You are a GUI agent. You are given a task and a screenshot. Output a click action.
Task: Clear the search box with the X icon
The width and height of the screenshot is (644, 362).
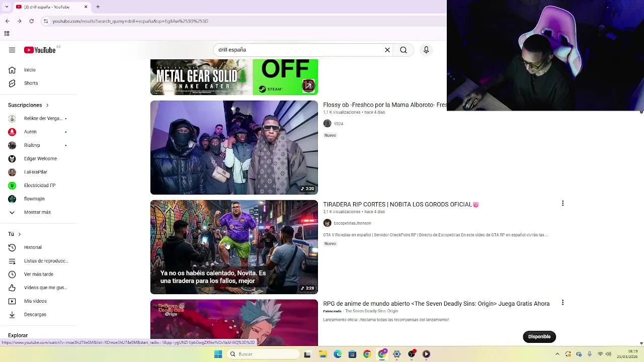pos(387,50)
